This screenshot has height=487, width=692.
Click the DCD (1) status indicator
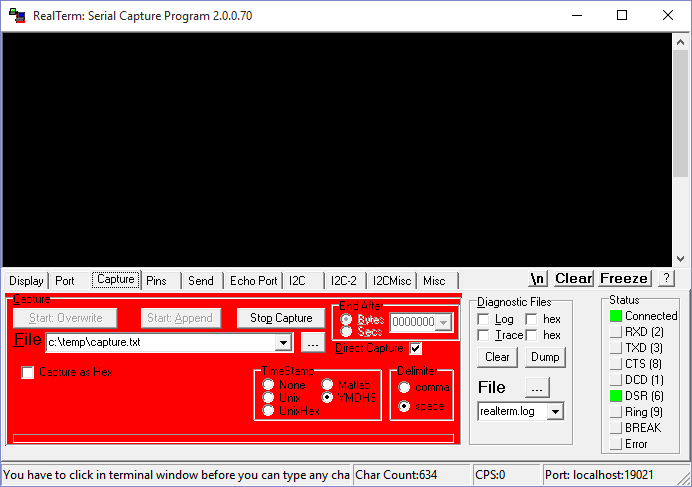[x=616, y=380]
